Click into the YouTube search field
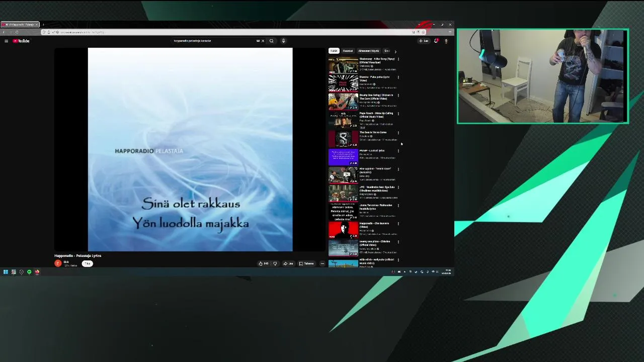The height and width of the screenshot is (362, 644). coord(214,41)
